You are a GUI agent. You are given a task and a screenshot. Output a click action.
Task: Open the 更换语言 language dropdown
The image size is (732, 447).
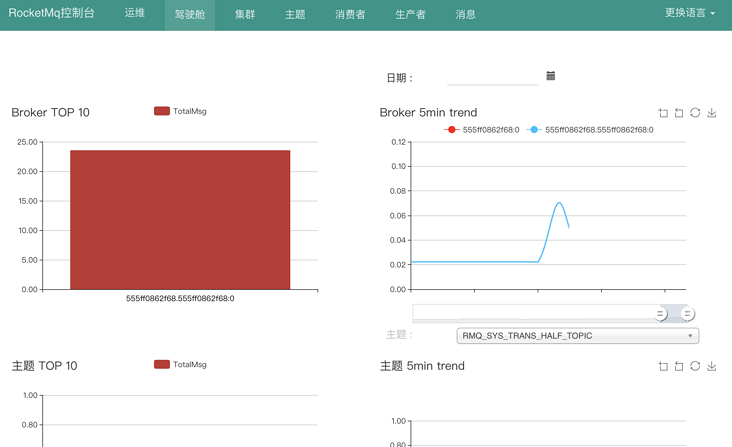(x=690, y=13)
